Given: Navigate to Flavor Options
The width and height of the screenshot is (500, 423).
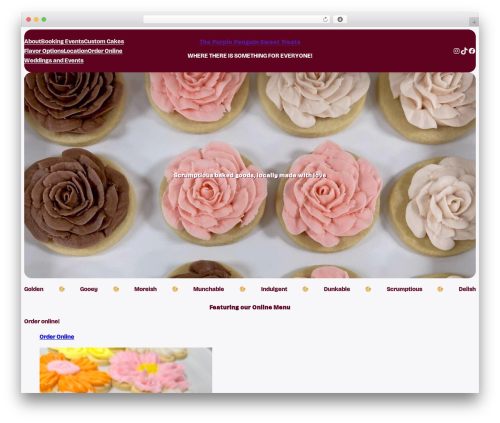Looking at the screenshot, I should [x=44, y=51].
